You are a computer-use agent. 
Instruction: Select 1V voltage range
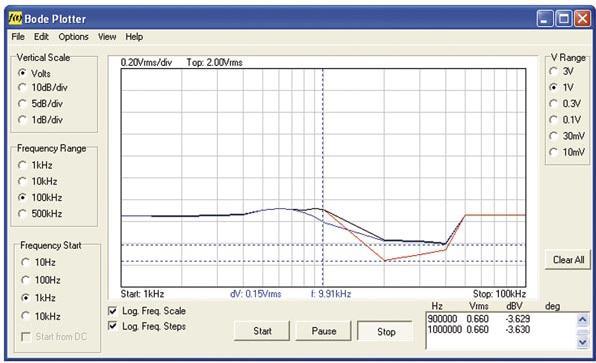tap(554, 87)
